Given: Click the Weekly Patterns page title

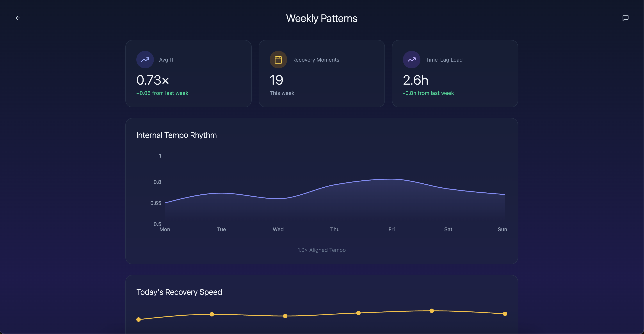Looking at the screenshot, I should (322, 18).
